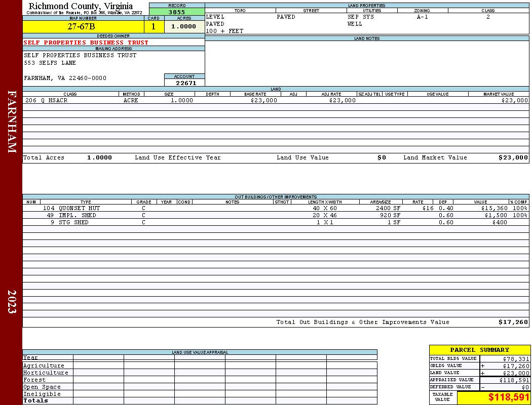Select the Agriculture row in land use appraisal

click(200, 366)
